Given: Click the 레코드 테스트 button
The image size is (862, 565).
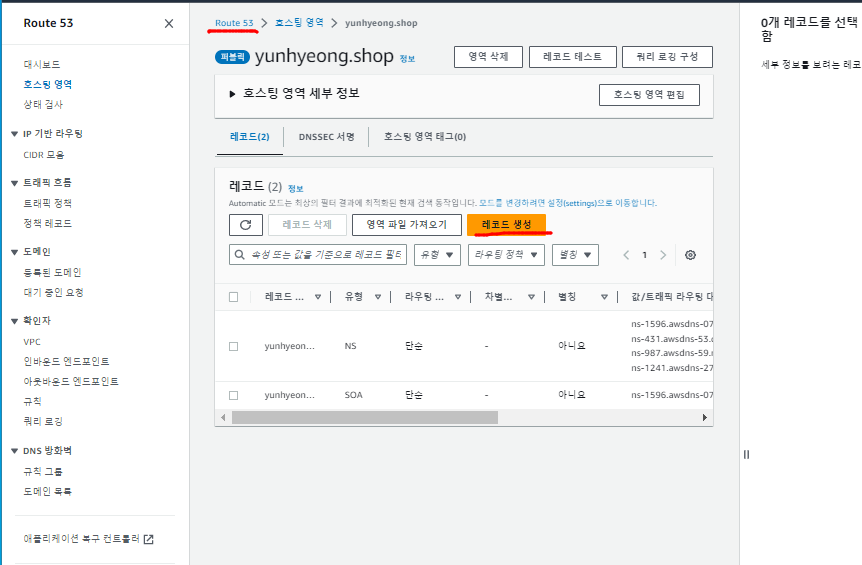Looking at the screenshot, I should tap(572, 57).
